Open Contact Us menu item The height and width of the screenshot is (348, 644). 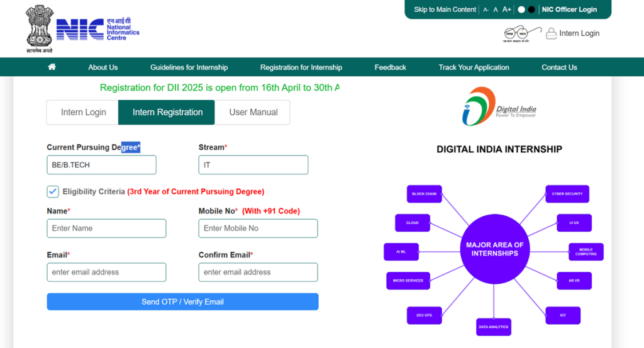559,67
